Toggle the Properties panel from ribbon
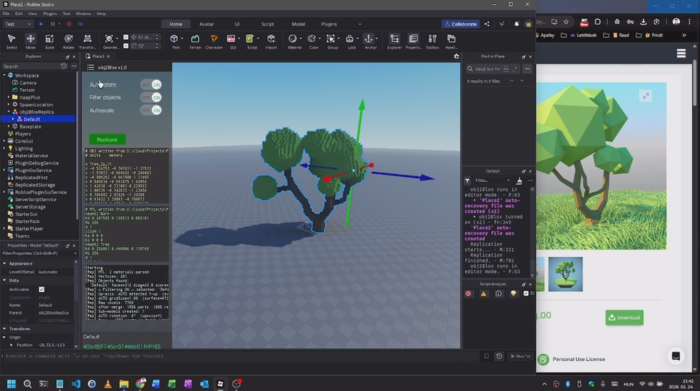700x391 pixels. point(413,41)
